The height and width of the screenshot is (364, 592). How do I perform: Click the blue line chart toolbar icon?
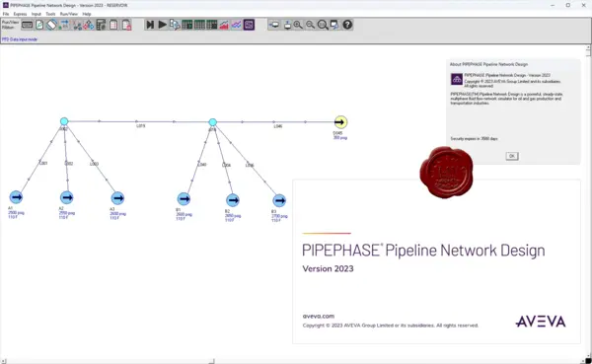click(237, 25)
